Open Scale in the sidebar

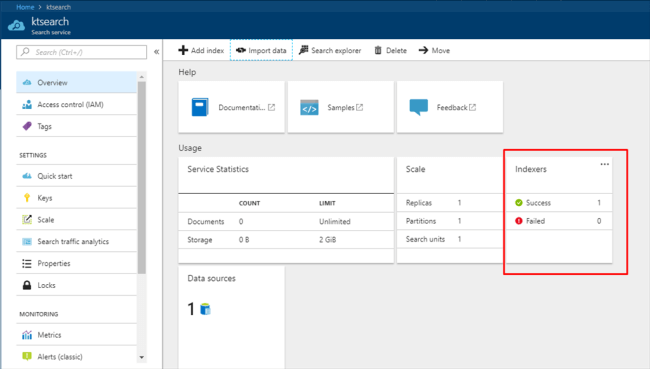pos(76,220)
